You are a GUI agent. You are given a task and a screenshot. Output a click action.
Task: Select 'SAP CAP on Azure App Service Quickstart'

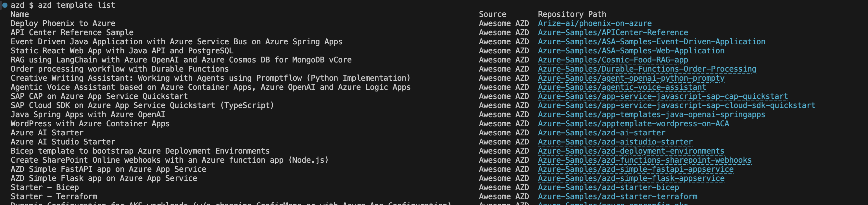click(x=99, y=96)
